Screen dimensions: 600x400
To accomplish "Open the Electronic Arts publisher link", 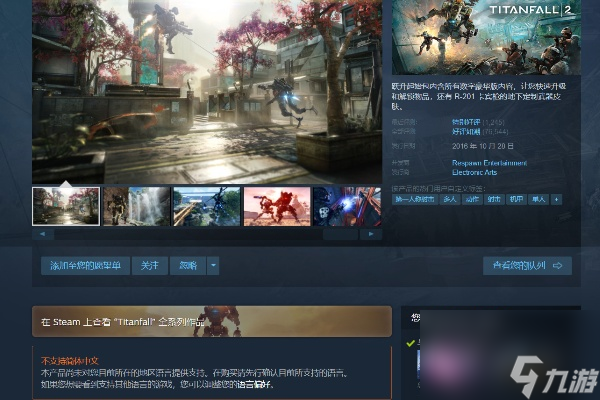I will tap(474, 172).
